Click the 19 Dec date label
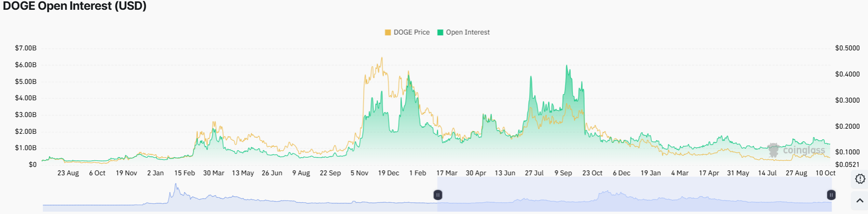 389,173
